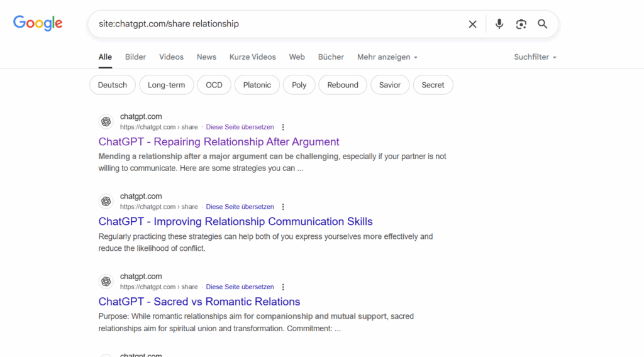The width and height of the screenshot is (644, 357).
Task: Switch to the Bilder tab
Action: [136, 57]
